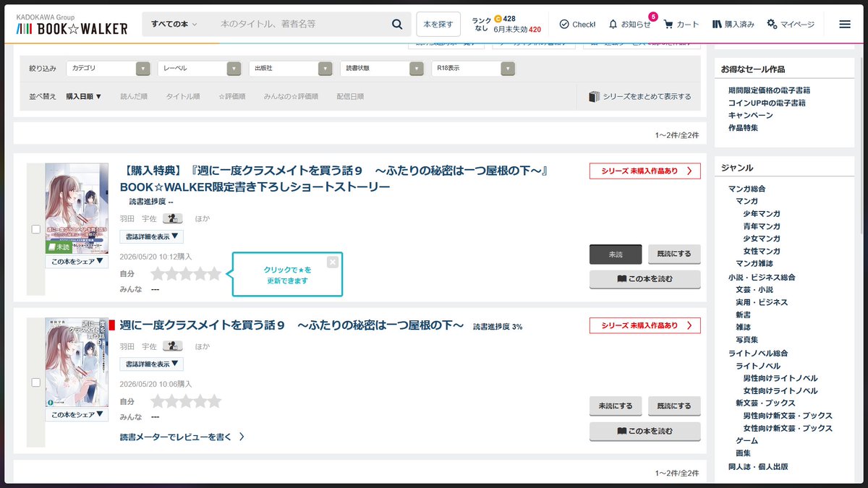
Task: Click the author follow icon in the second book row
Action: tap(172, 346)
